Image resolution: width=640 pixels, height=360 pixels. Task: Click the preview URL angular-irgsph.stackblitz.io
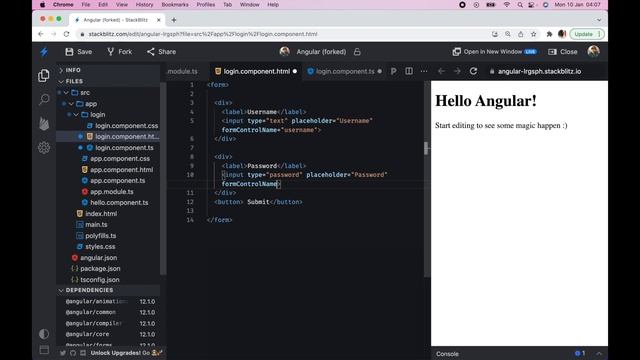[x=539, y=71]
